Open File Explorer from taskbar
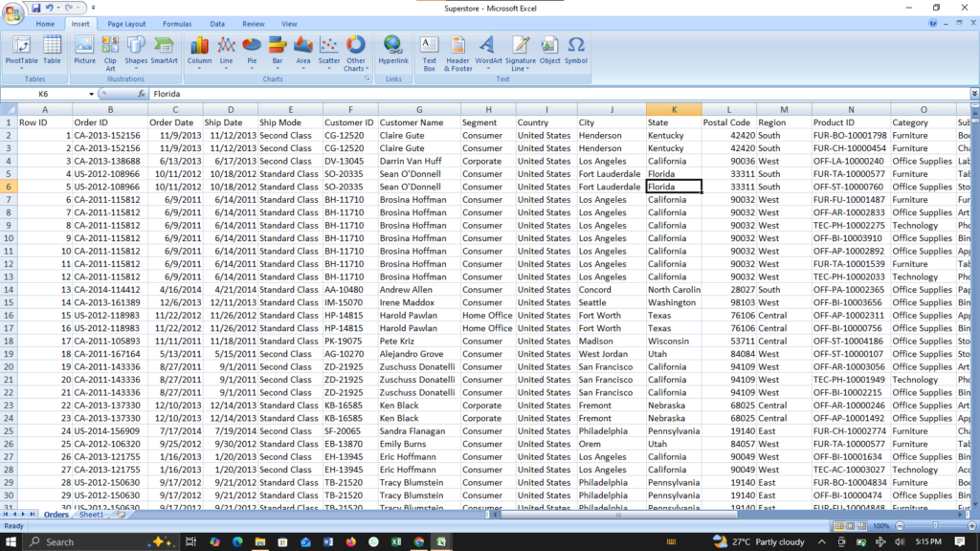Viewport: 980px width, 551px height. click(x=260, y=541)
